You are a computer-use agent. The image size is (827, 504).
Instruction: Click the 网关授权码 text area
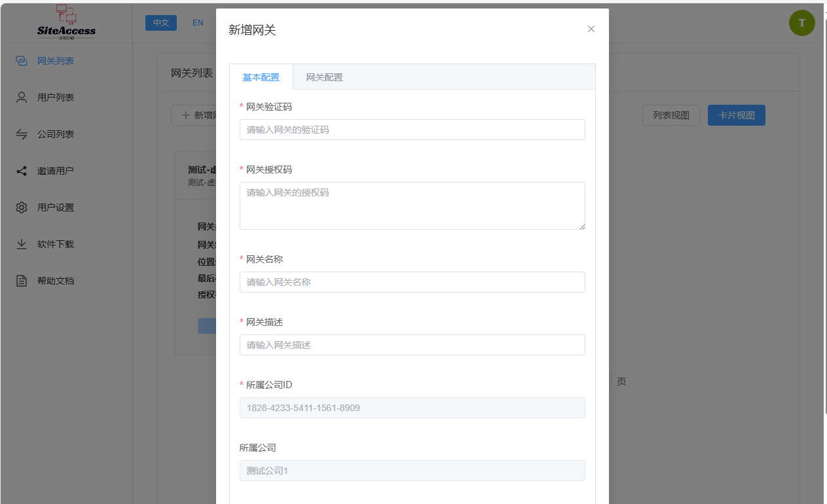[412, 206]
